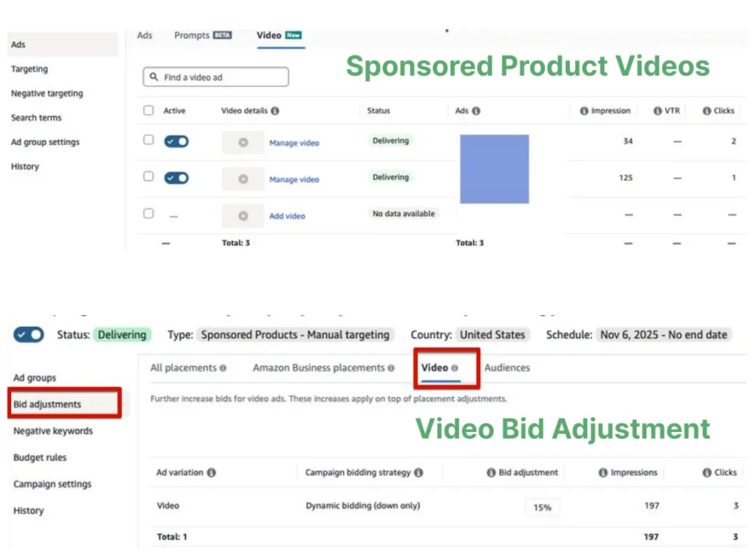The width and height of the screenshot is (756, 560).
Task: Check the checkbox for the Add video row
Action: [148, 213]
